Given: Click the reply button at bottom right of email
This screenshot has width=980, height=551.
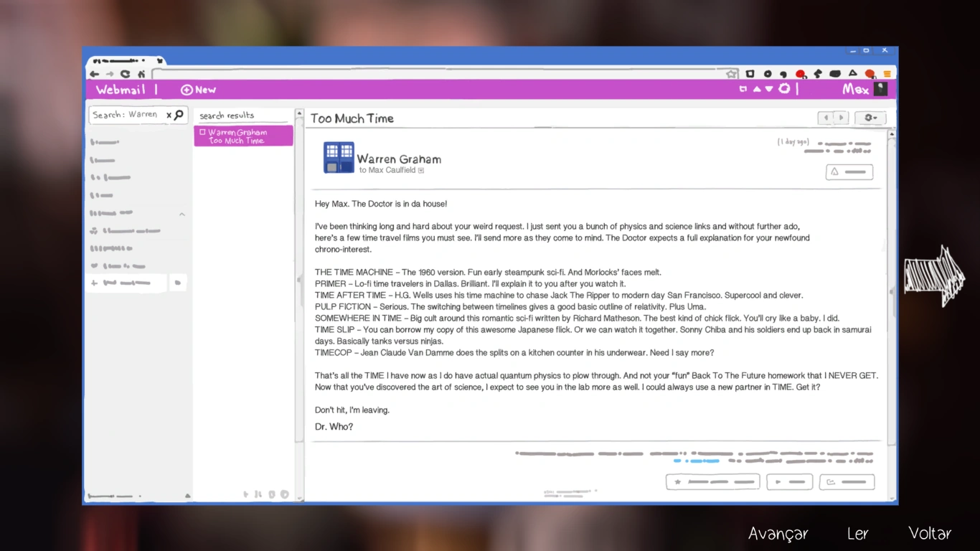Looking at the screenshot, I should [847, 482].
